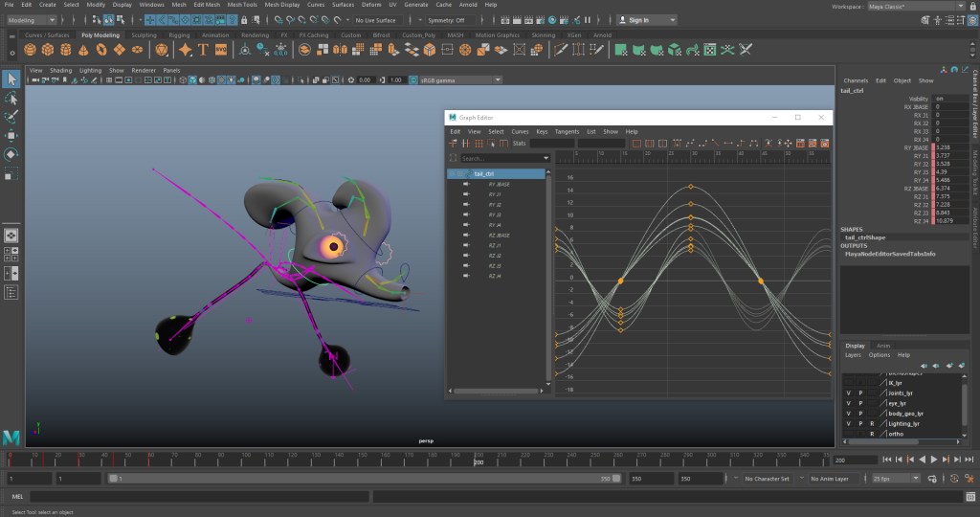Open the Tangents menu in Graph Editor

(567, 131)
